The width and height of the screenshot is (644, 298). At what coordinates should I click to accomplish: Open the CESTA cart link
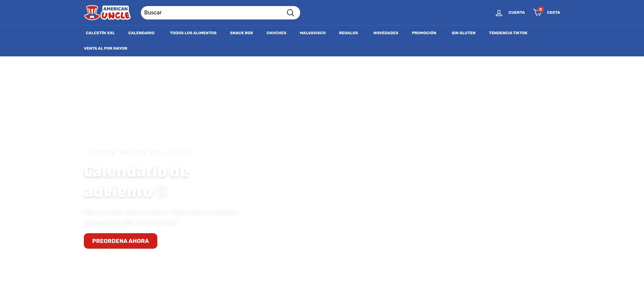tap(553, 12)
